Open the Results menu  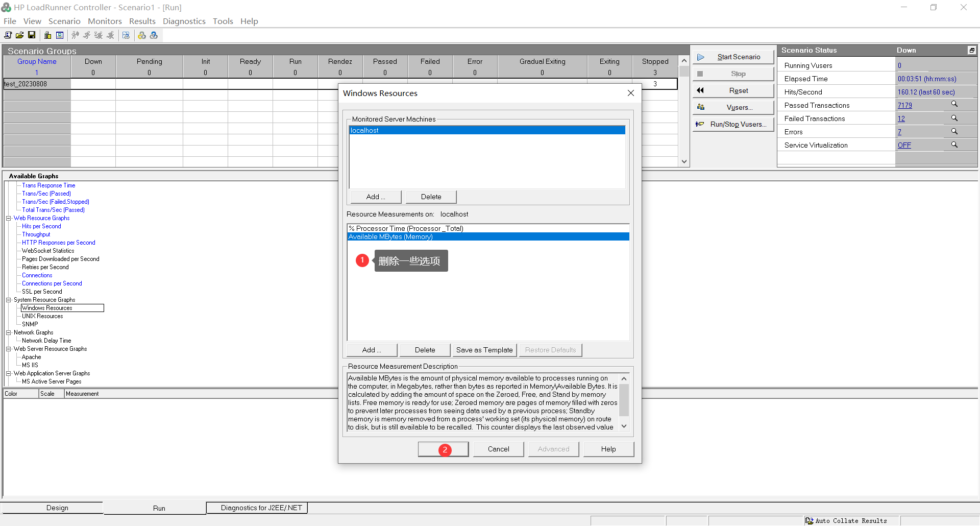click(142, 21)
